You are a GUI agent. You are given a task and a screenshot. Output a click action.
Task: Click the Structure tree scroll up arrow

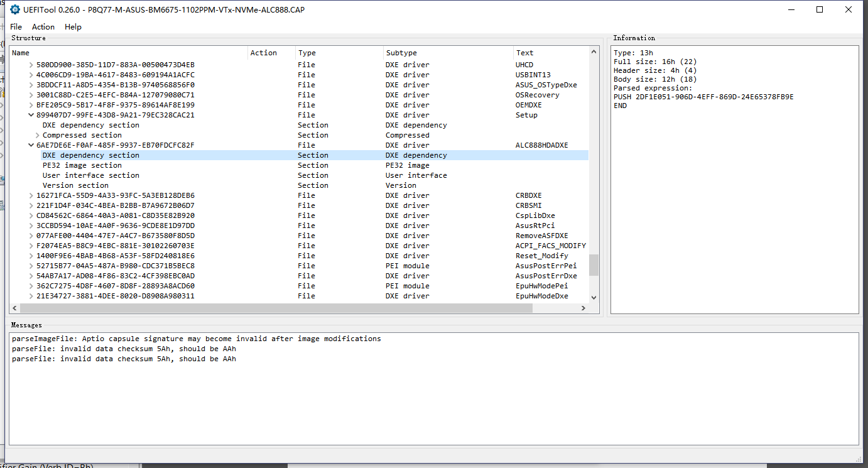pos(594,52)
